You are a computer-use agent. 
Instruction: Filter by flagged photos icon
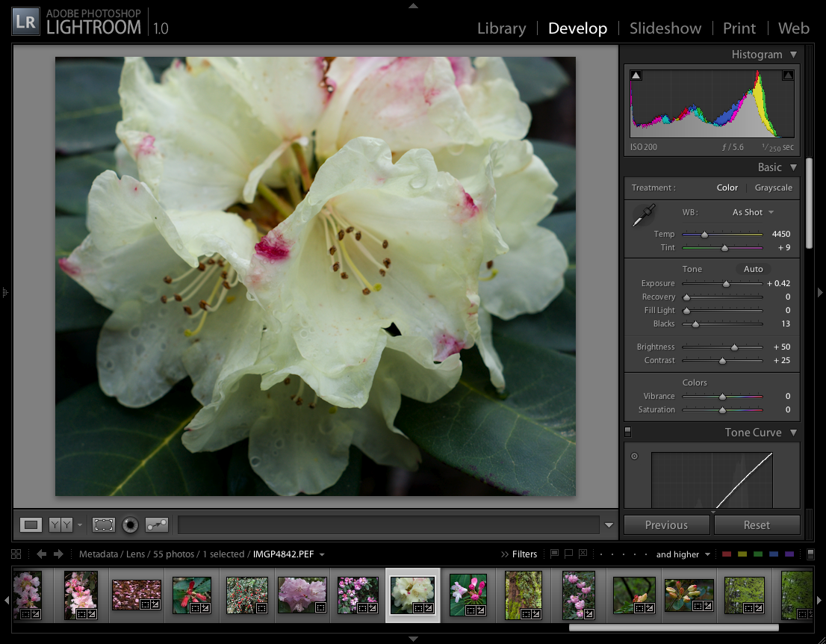554,554
